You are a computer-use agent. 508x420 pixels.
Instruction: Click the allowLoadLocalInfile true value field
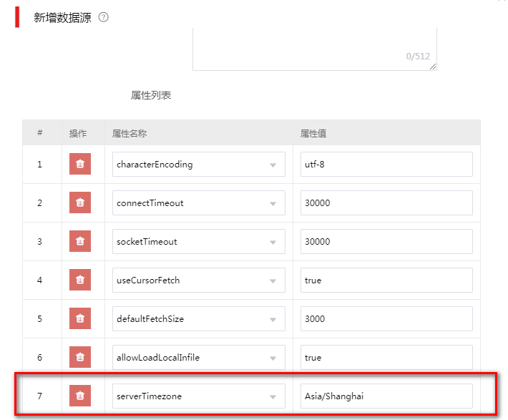click(386, 358)
